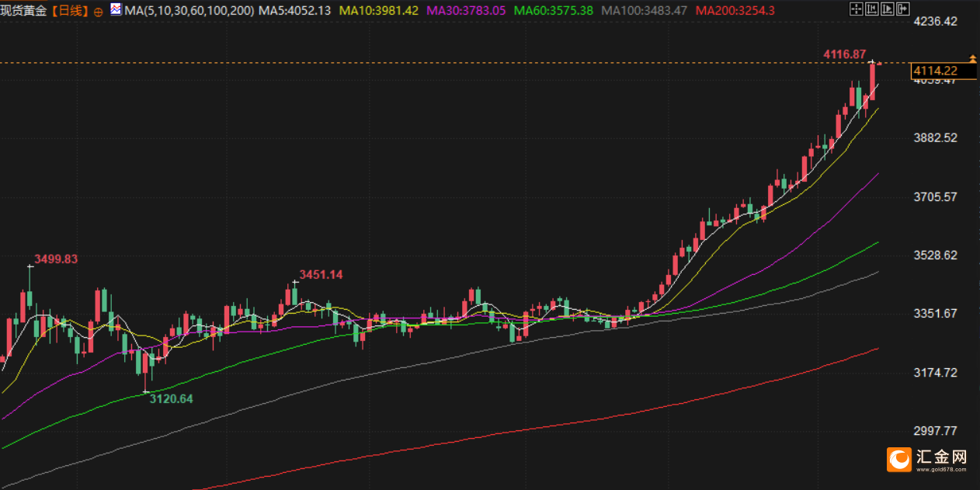Image resolution: width=980 pixels, height=490 pixels.
Task: Click the axis-with-bars chart icon
Action: tap(872, 9)
